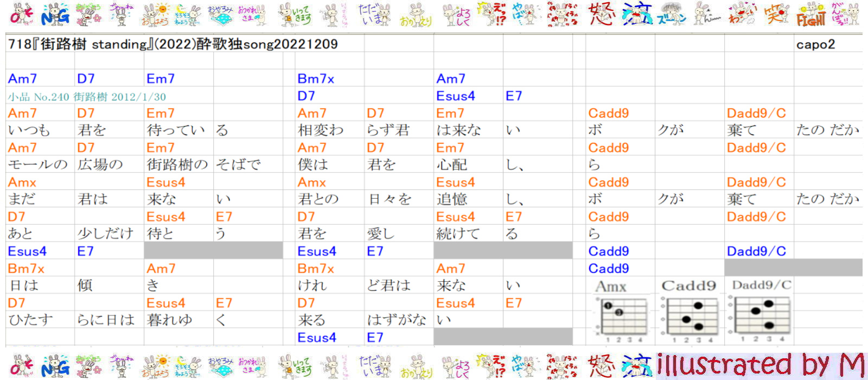The width and height of the screenshot is (868, 380).
Task: Click the ただいま rabbit sticker in top banner
Action: (374, 15)
